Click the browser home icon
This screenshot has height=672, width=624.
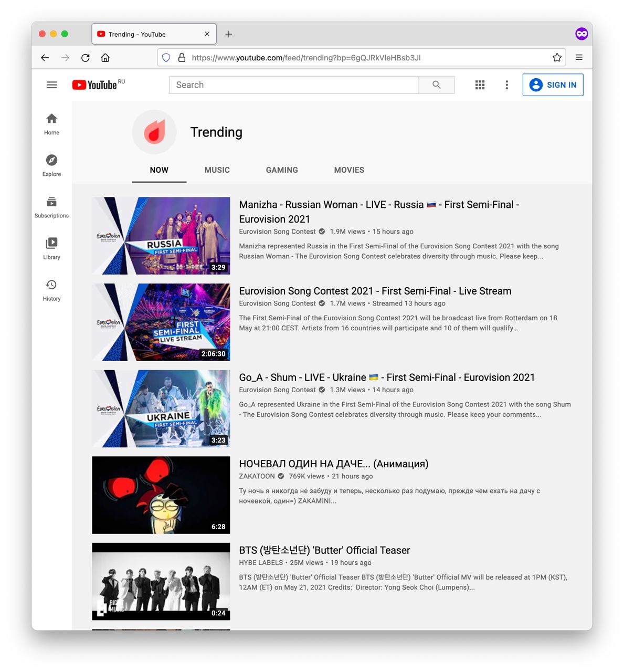[105, 58]
